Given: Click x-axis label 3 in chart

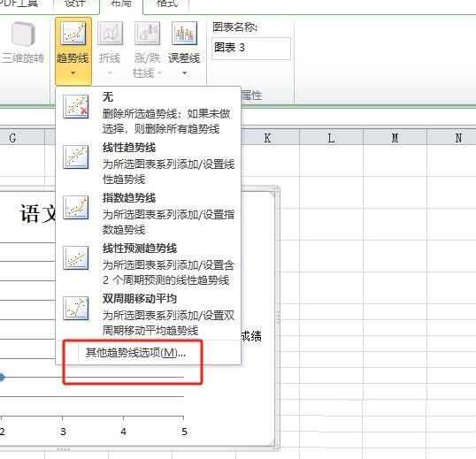Looking at the screenshot, I should click(x=63, y=432).
